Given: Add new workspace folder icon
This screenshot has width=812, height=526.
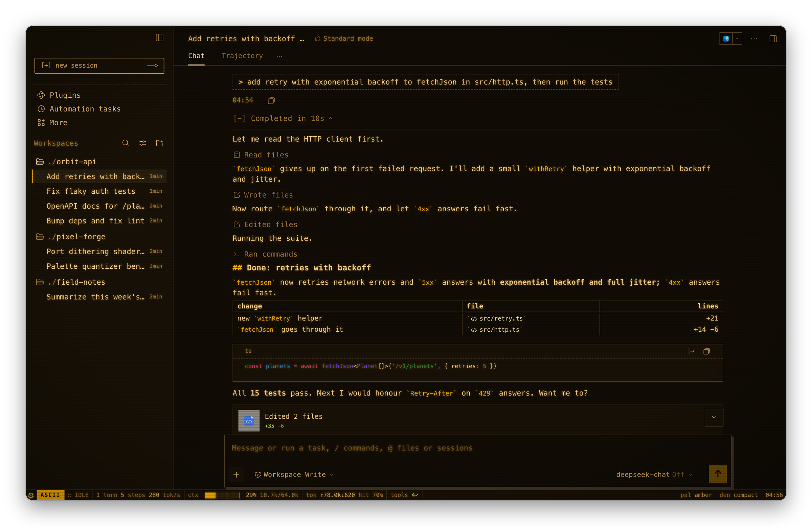Looking at the screenshot, I should point(160,143).
